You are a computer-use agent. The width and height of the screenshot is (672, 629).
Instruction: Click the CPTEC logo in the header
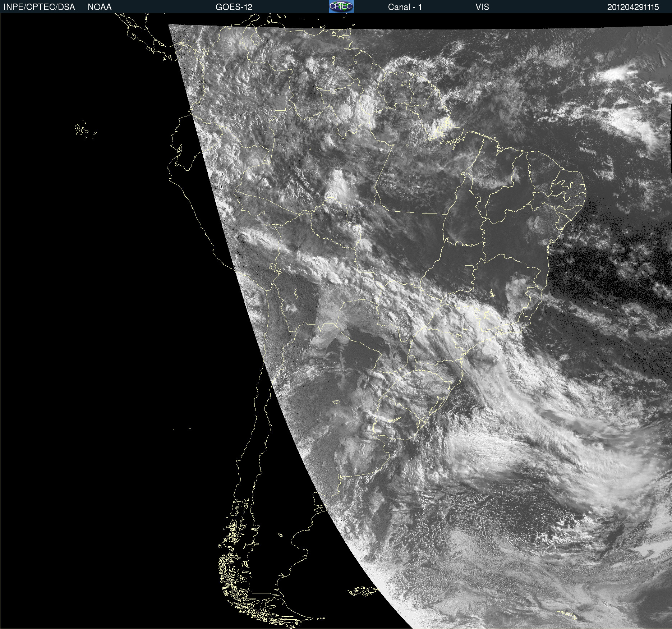click(x=341, y=6)
